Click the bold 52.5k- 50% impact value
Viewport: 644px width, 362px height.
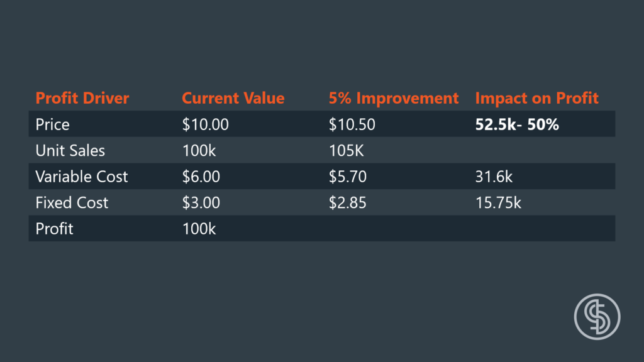[517, 124]
